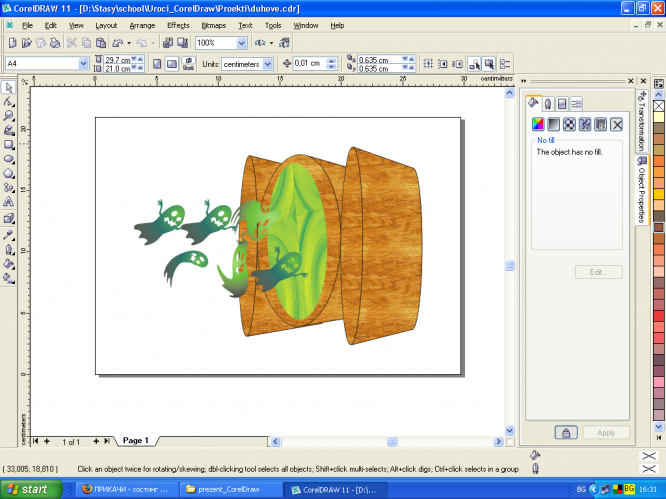
Task: Open the Transformation docker tab
Action: 641,121
